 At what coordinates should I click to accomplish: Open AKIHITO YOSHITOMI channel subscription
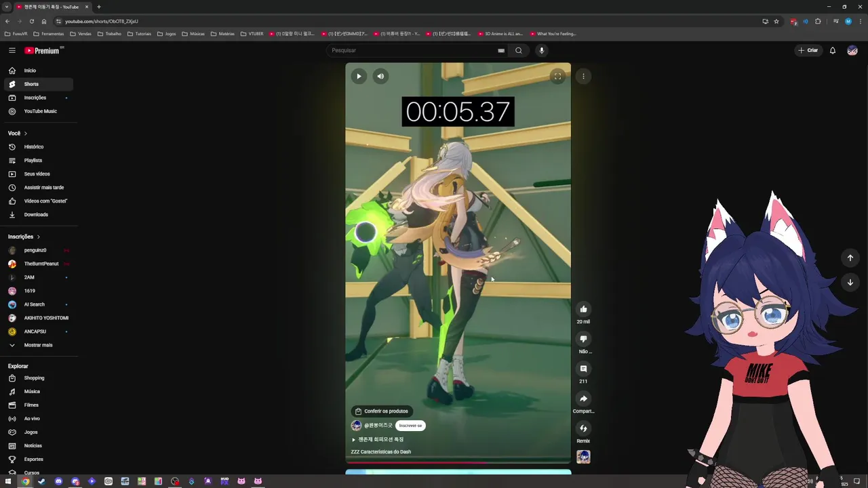tap(39, 318)
